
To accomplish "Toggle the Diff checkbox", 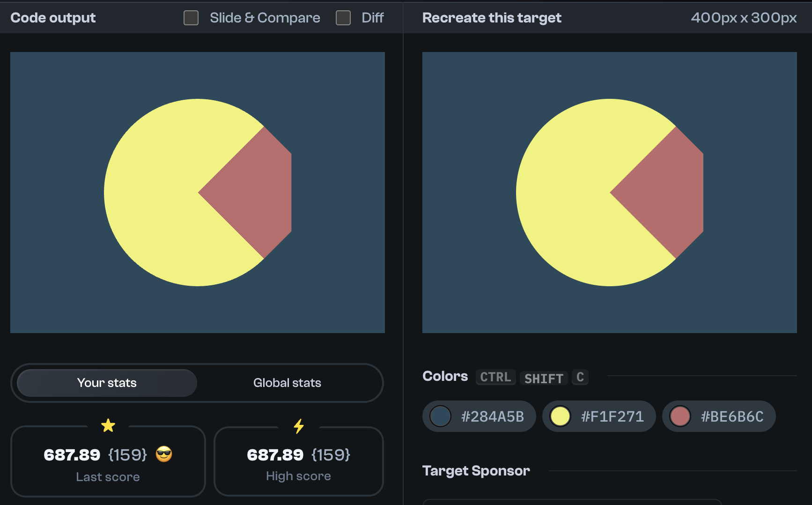I will coord(343,18).
